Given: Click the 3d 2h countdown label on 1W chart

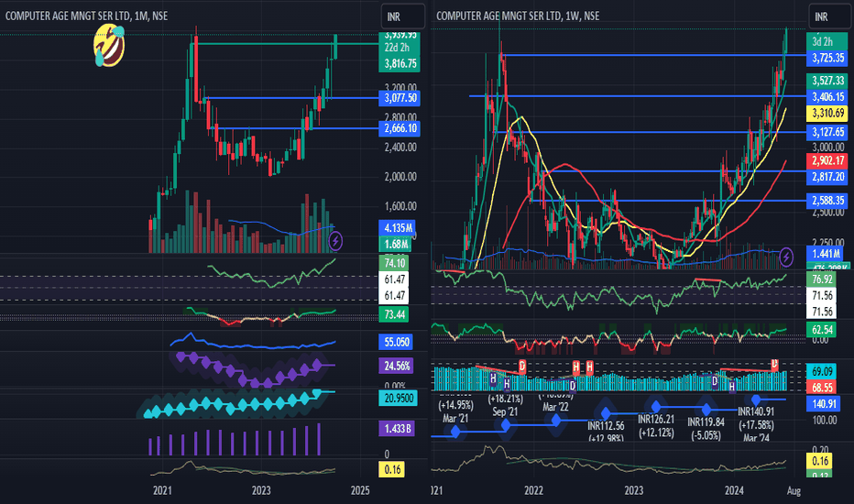Looking at the screenshot, I should click(827, 41).
